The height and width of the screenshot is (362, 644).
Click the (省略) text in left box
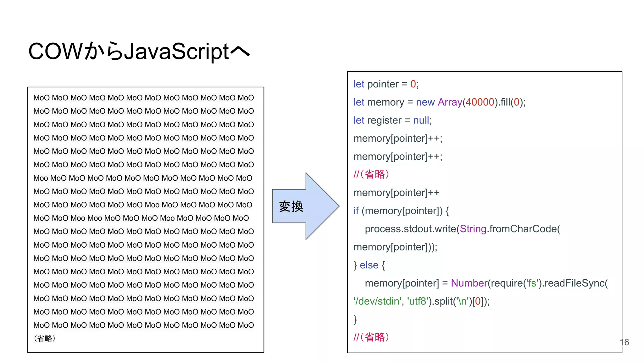(x=44, y=338)
